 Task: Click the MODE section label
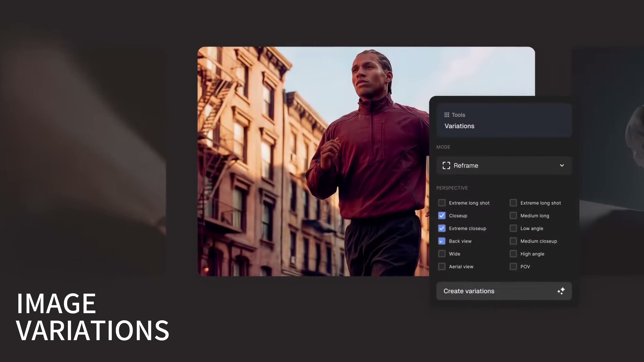pos(443,147)
